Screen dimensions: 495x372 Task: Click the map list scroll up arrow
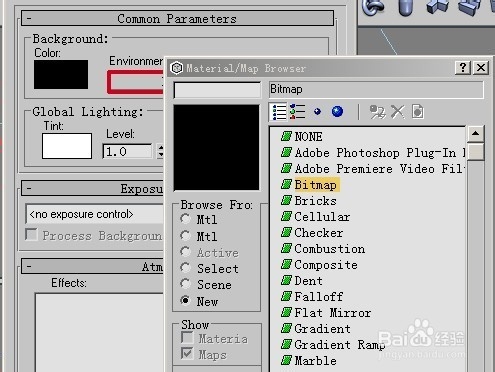[x=476, y=134]
